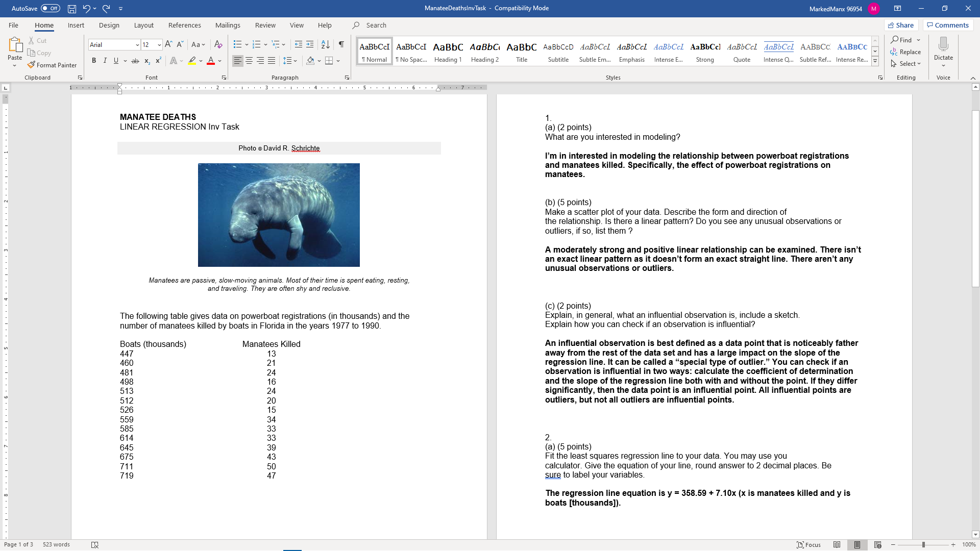This screenshot has width=980, height=551.
Task: Expand the Styles gallery More arrow
Action: (875, 61)
